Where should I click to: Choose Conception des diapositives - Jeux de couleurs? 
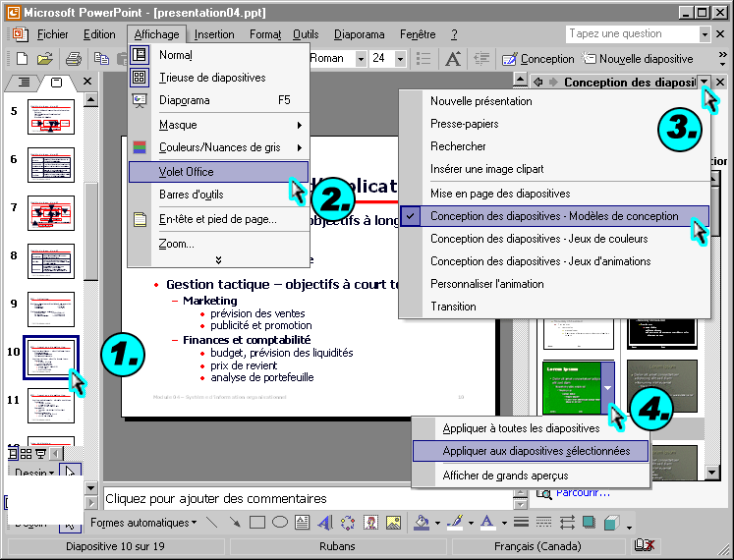pos(555,239)
